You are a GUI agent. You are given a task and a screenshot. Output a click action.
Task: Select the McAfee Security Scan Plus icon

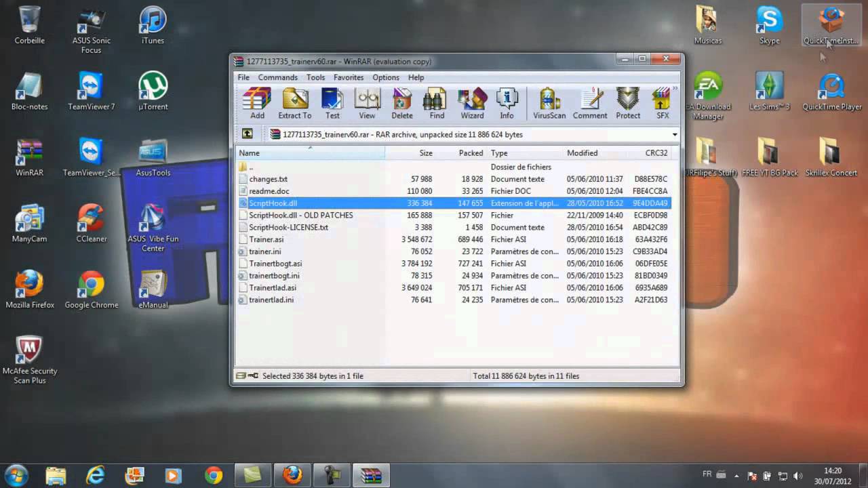[x=30, y=360]
